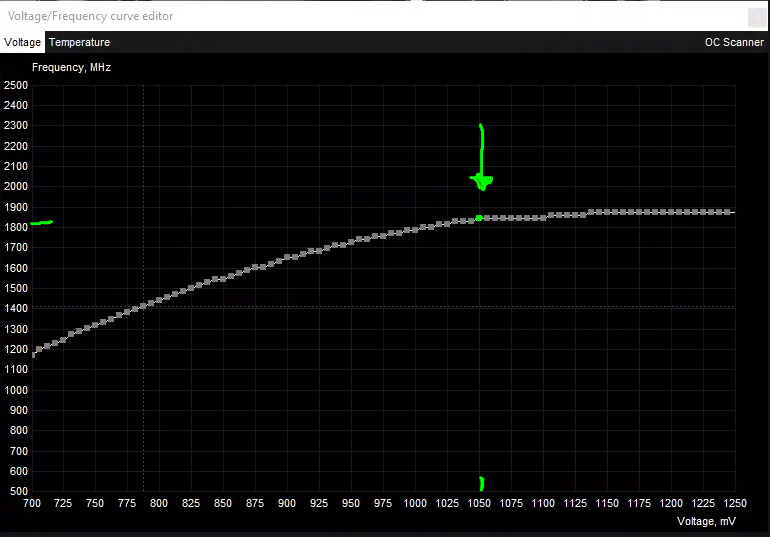
Task: Click the 'Voltage/Frequency curve editor' title text
Action: (x=90, y=16)
